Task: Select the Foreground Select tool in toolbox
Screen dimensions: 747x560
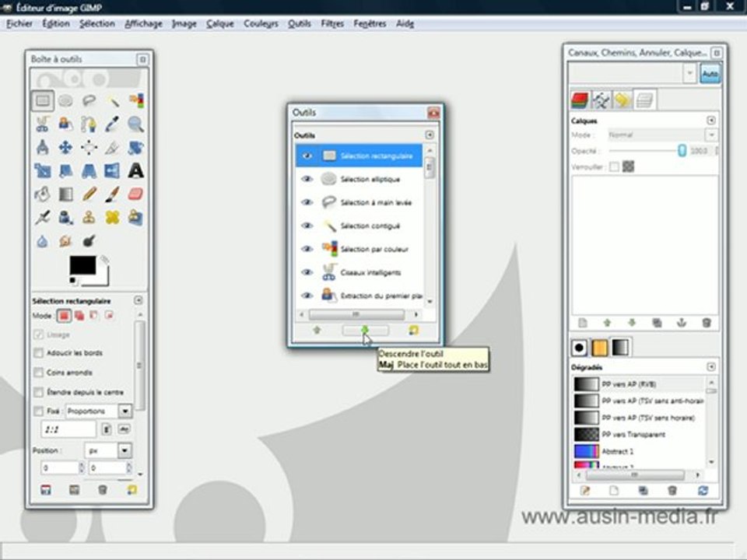Action: click(x=65, y=124)
